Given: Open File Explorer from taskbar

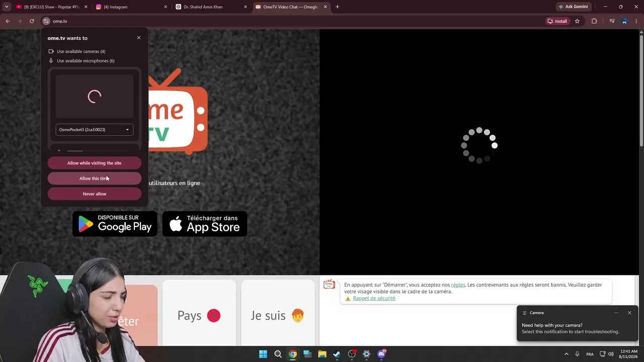Looking at the screenshot, I should 322,354.
